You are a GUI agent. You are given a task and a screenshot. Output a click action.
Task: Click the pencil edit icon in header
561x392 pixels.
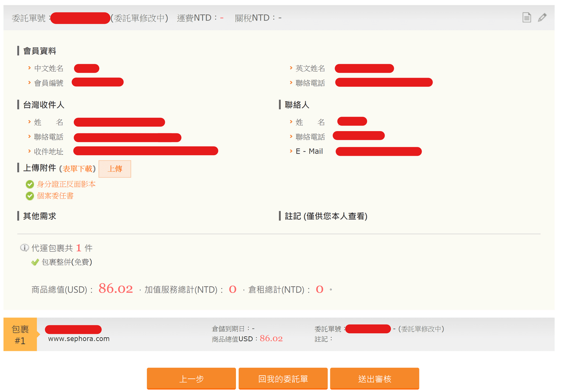coord(543,18)
